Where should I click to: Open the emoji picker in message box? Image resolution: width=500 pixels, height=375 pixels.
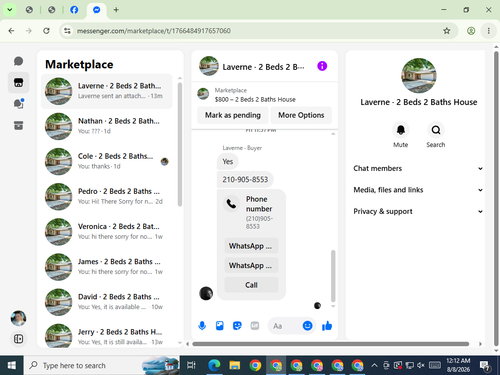(x=307, y=326)
